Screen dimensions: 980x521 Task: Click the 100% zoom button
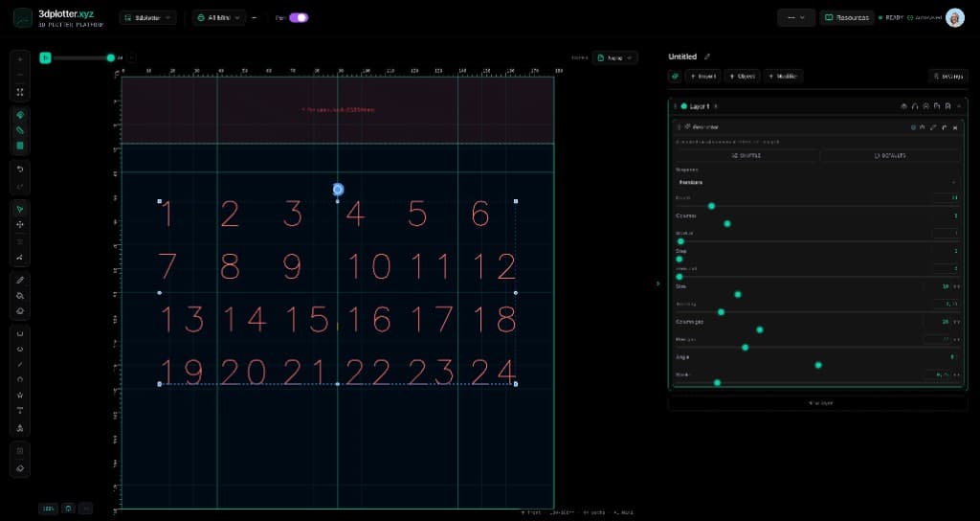[48, 509]
